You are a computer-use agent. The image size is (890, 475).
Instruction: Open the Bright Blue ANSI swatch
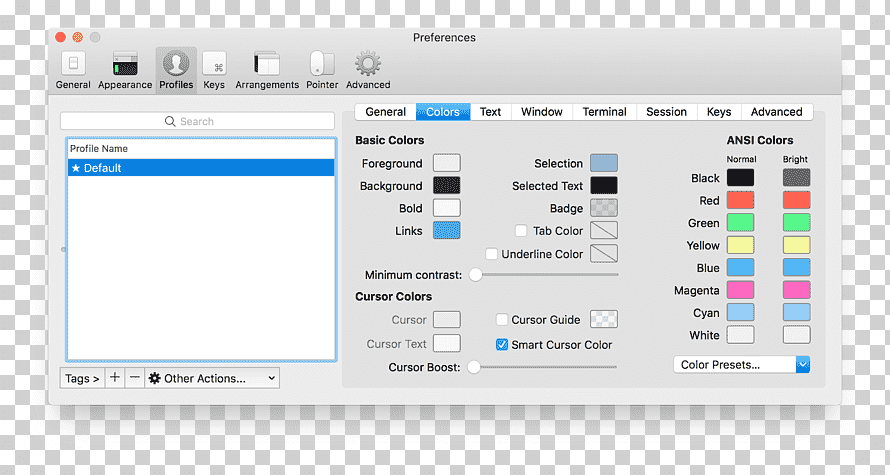click(796, 267)
